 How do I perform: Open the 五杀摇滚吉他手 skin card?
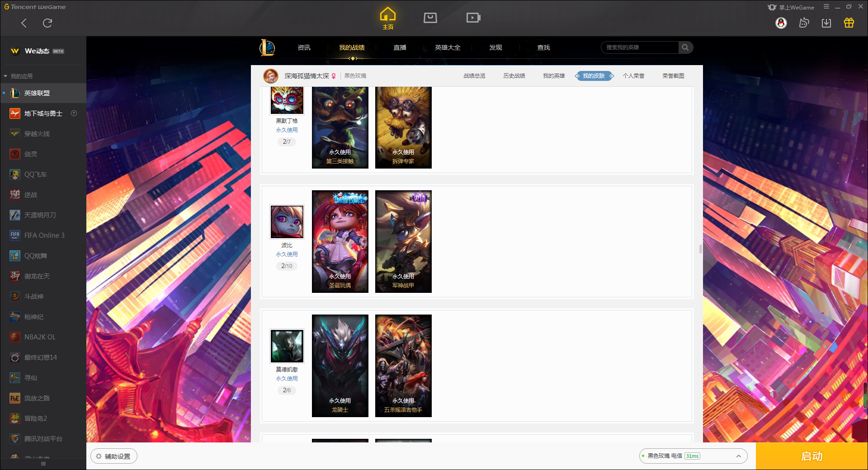403,366
